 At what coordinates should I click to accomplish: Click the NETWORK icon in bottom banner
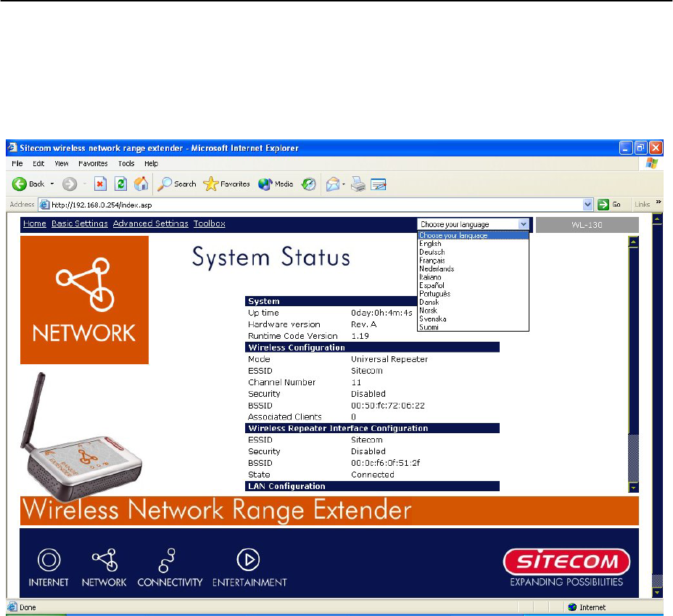pyautogui.click(x=104, y=559)
